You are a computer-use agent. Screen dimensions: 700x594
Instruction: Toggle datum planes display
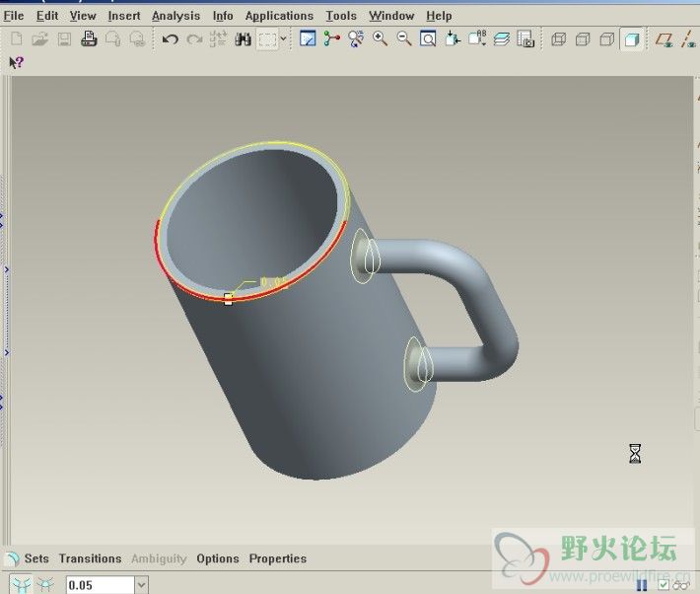665,39
